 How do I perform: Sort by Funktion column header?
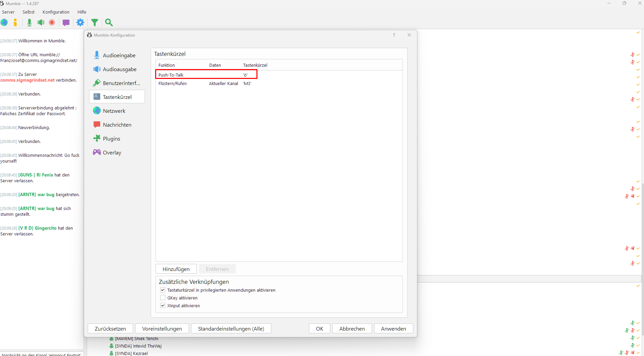[x=167, y=65]
